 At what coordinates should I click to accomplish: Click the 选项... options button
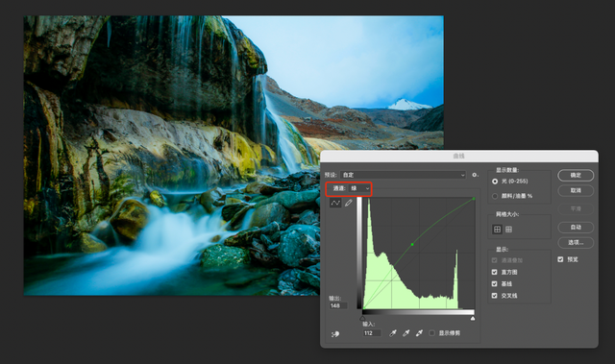click(576, 243)
